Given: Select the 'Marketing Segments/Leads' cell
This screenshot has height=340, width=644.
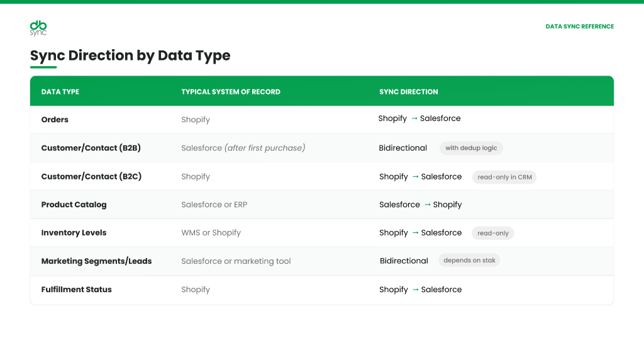Looking at the screenshot, I should 96,261.
